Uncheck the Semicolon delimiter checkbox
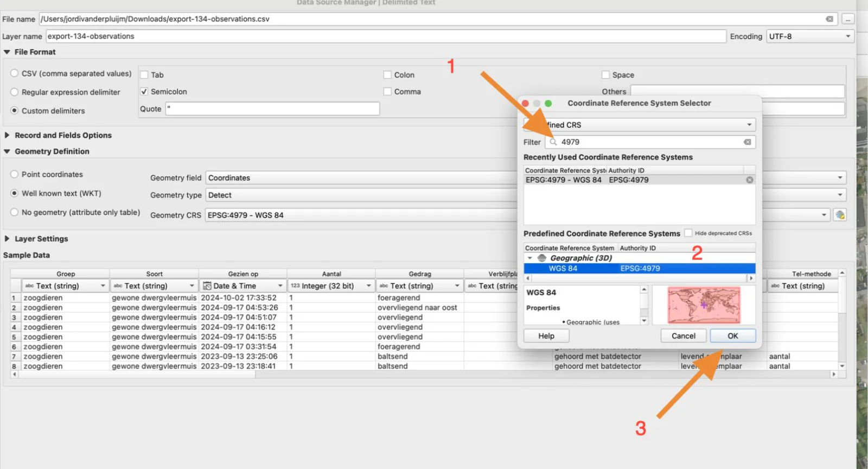Viewport: 868px width, 469px height. (144, 92)
